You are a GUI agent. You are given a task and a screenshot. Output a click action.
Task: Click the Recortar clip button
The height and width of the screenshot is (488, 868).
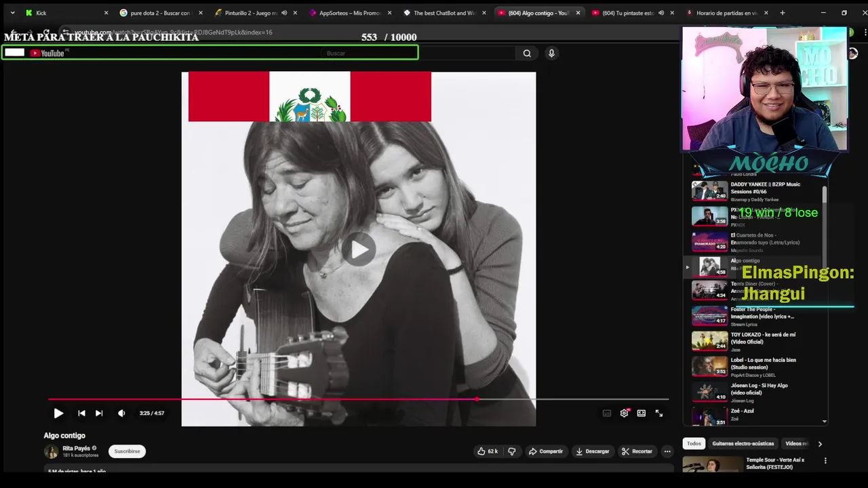637,451
